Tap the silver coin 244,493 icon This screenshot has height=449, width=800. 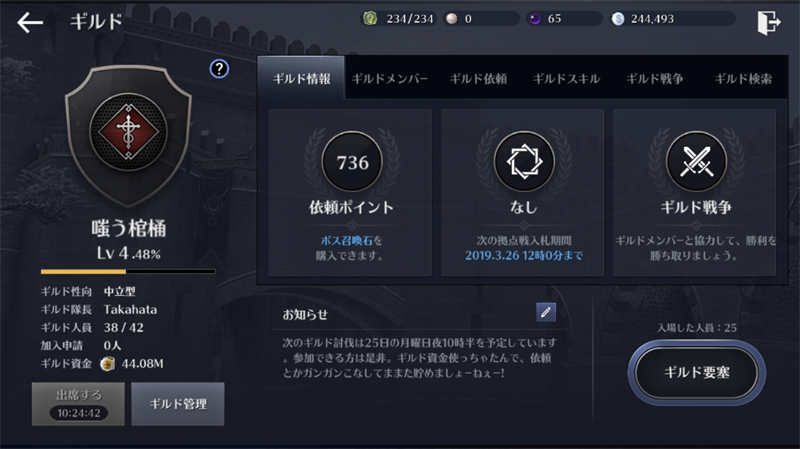coord(618,19)
